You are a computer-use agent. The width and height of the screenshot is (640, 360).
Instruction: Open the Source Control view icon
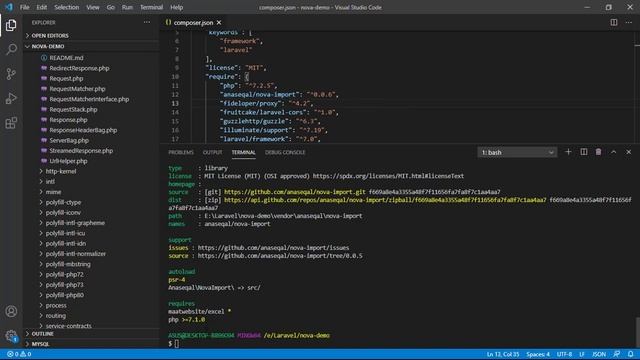point(11,74)
